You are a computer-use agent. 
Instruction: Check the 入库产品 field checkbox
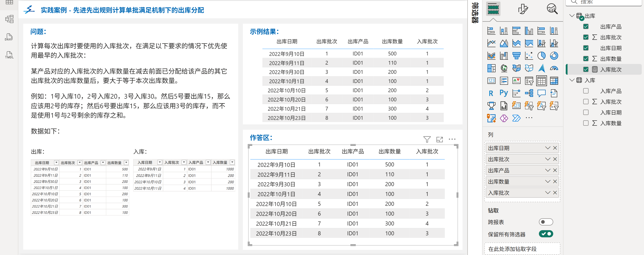[585, 91]
